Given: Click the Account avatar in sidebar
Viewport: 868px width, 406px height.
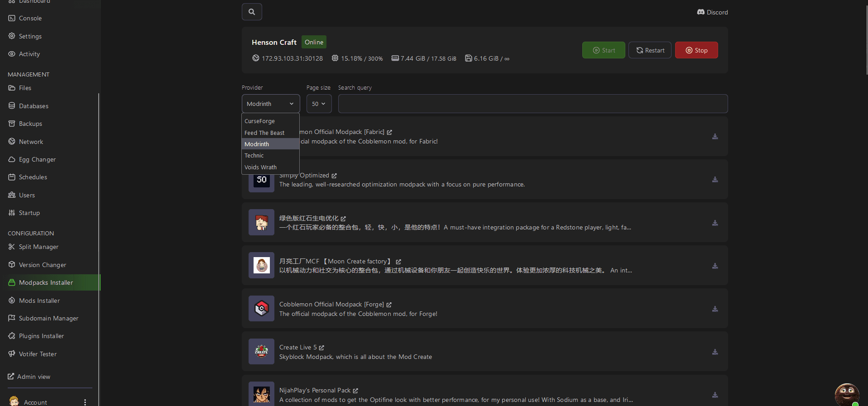Looking at the screenshot, I should [14, 401].
